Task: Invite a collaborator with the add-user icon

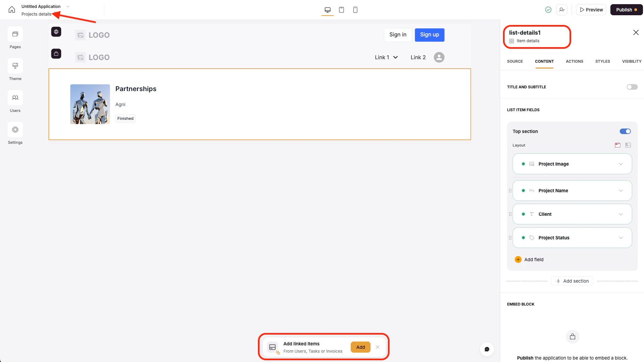Action: [x=562, y=10]
